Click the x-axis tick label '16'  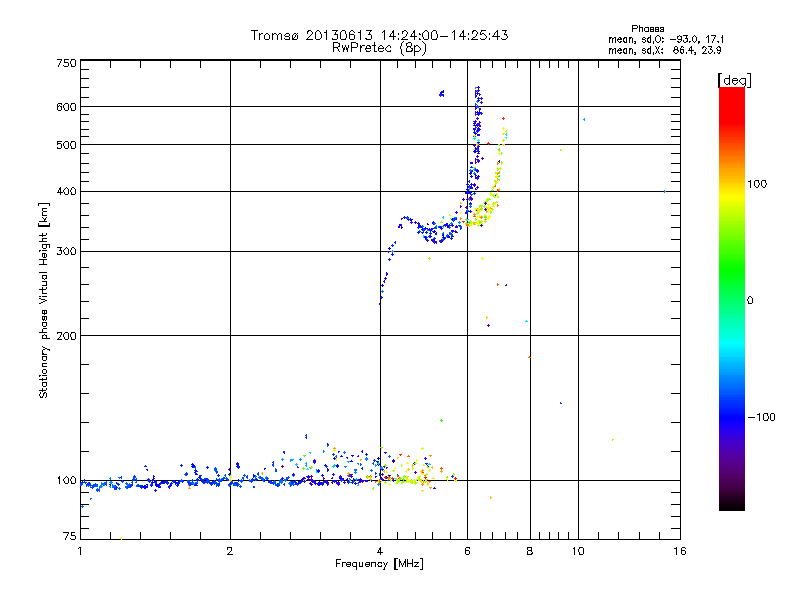pos(680,551)
